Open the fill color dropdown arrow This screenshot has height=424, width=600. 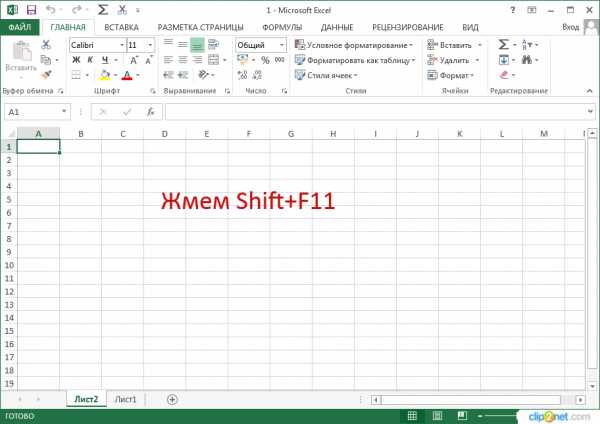coord(115,75)
